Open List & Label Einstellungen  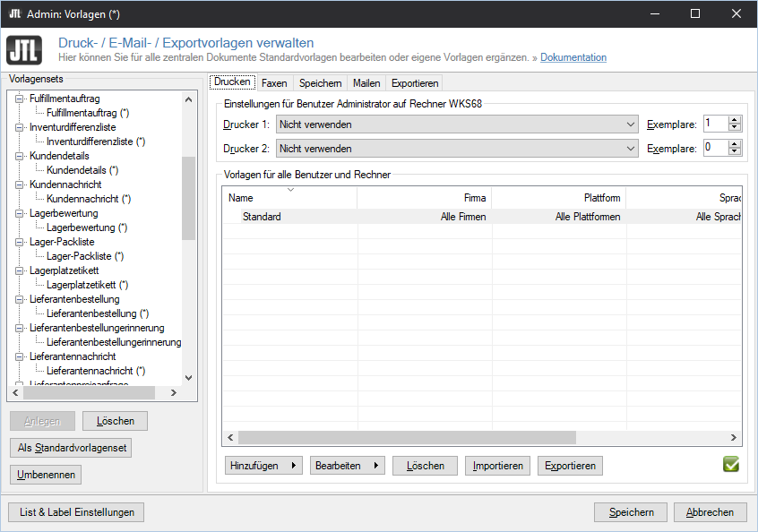tap(76, 512)
